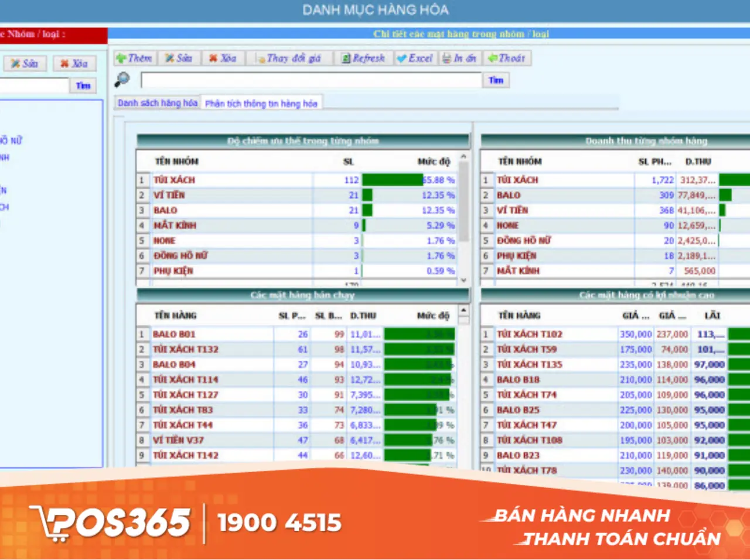Click Tìm in the left group panel
This screenshot has height=560, width=750.
pyautogui.click(x=83, y=86)
